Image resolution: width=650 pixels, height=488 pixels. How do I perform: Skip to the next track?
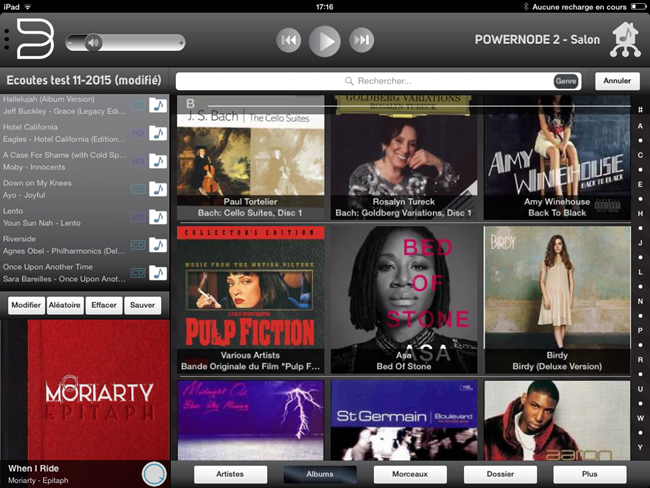coord(361,40)
